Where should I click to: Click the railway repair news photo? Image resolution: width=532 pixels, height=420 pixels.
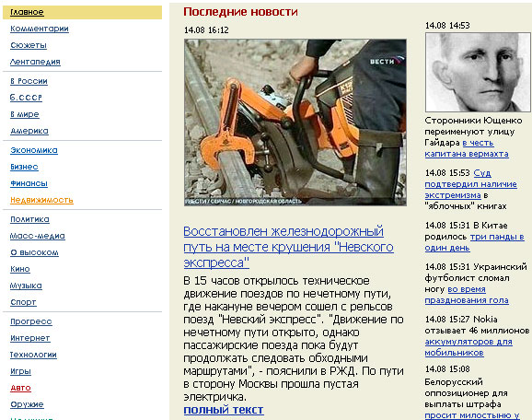click(x=295, y=122)
